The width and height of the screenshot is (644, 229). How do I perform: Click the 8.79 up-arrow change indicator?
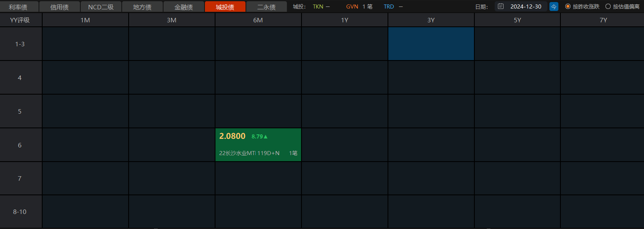coord(260,136)
